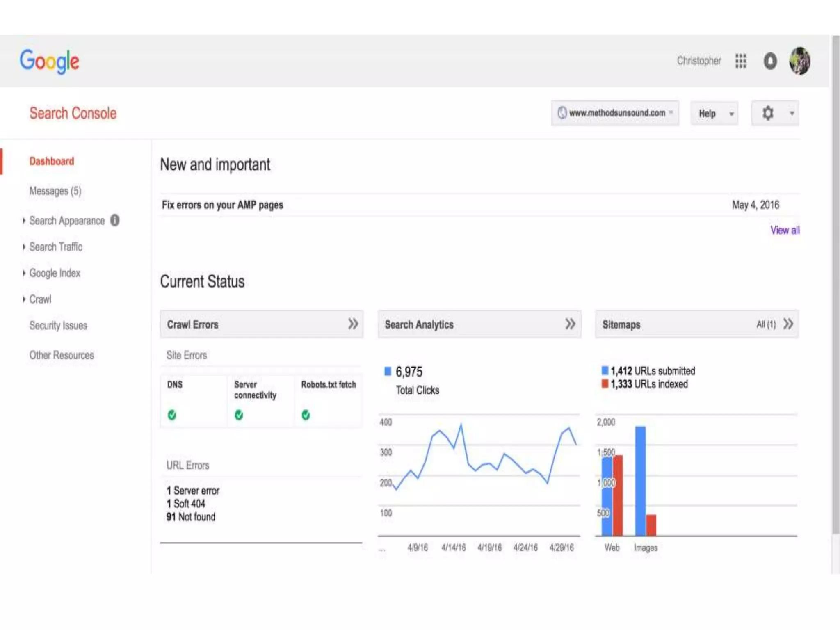This screenshot has height=630, width=840.
Task: Select Security Issues in sidebar
Action: 58,326
